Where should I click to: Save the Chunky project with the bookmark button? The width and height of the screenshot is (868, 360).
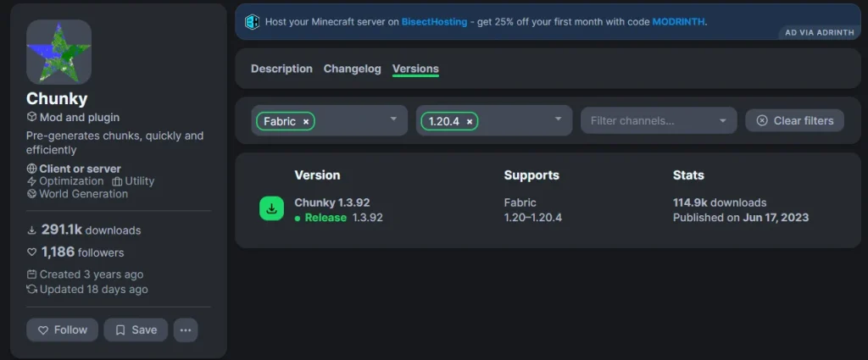tap(136, 330)
